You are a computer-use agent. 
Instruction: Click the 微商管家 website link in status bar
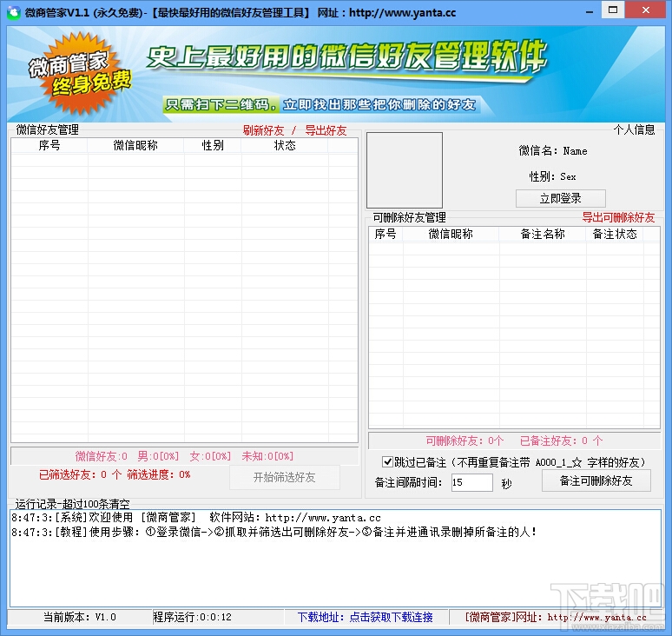point(556,617)
